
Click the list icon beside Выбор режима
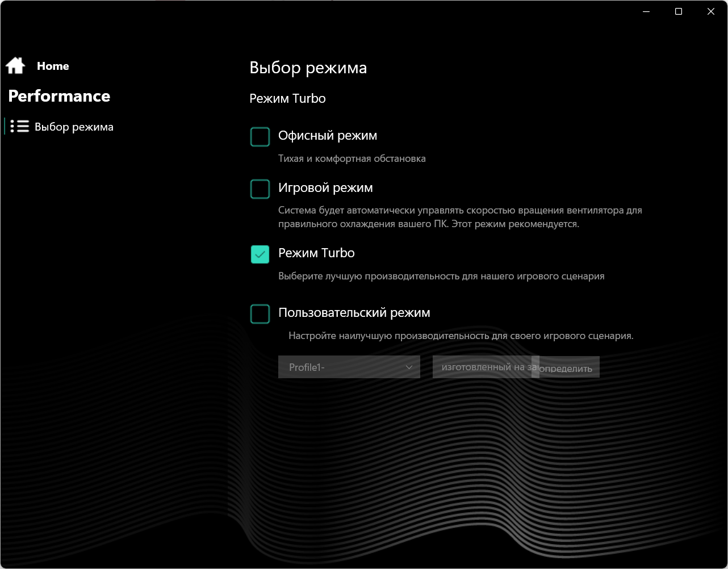[x=20, y=126]
